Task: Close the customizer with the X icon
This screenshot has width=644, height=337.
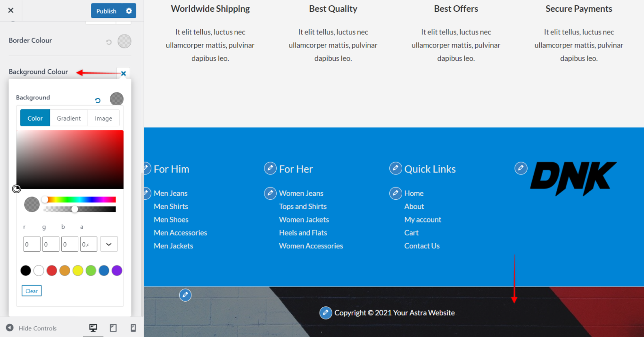Action: [11, 10]
